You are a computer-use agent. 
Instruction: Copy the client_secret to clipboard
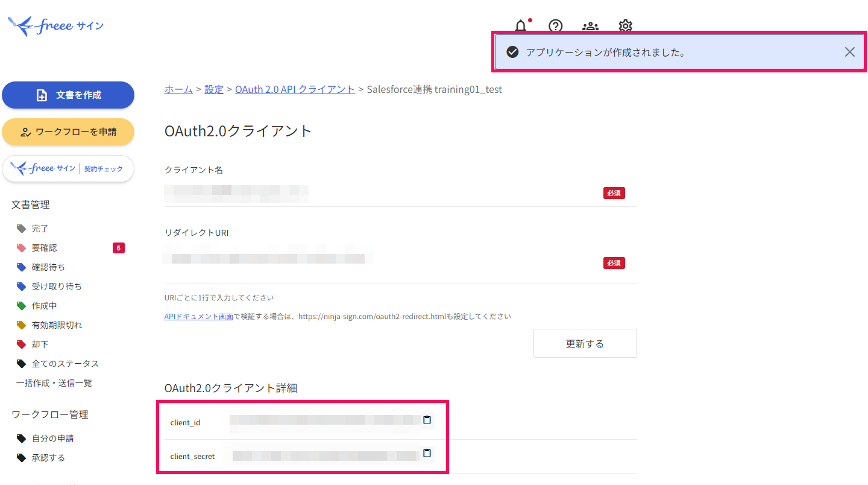pyautogui.click(x=427, y=453)
